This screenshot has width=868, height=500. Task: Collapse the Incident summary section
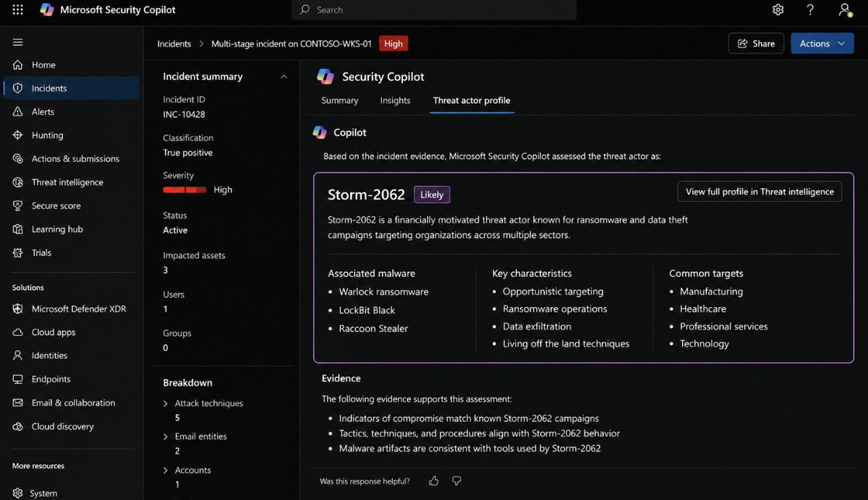click(284, 77)
